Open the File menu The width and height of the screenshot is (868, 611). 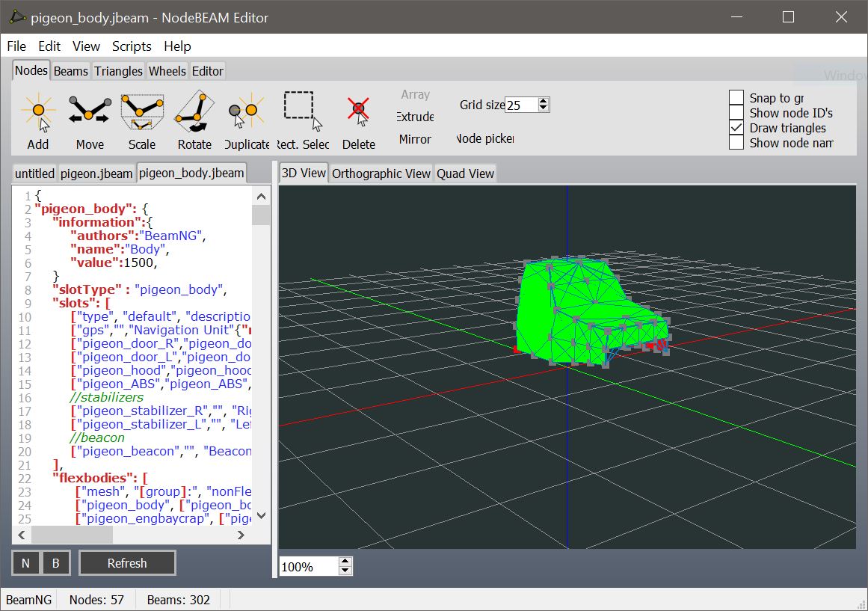(x=16, y=46)
